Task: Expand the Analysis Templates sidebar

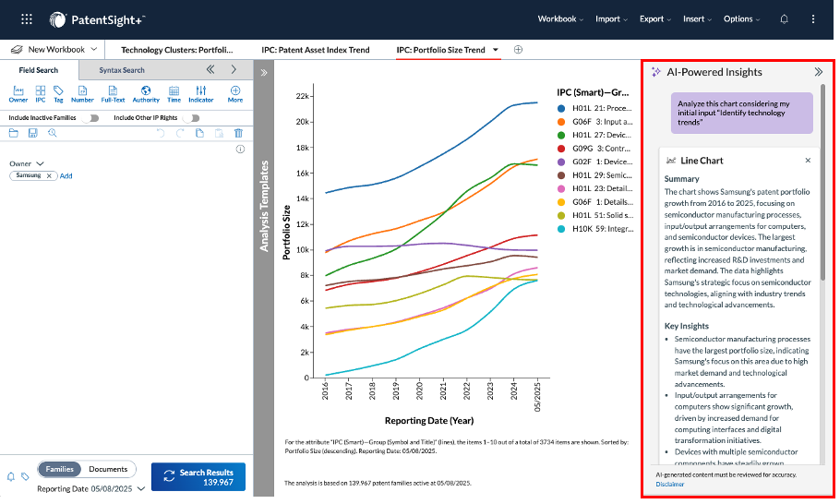Action: pyautogui.click(x=264, y=73)
